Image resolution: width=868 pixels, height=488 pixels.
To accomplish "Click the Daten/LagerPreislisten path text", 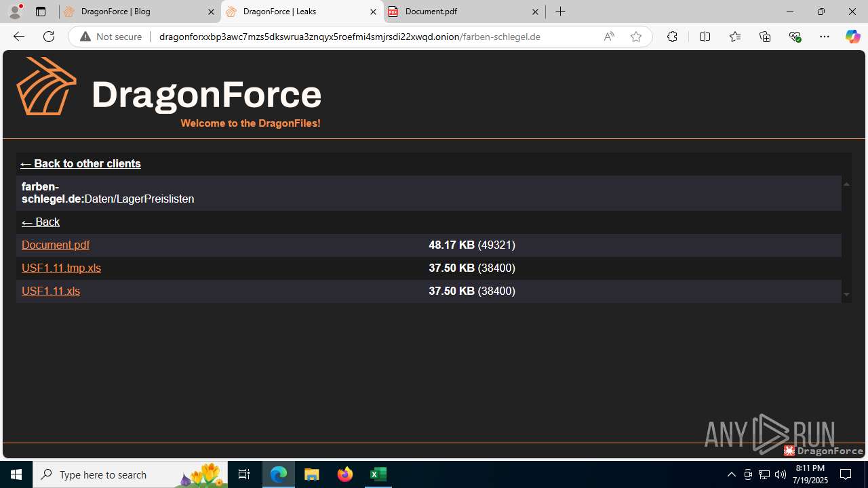I will click(139, 199).
